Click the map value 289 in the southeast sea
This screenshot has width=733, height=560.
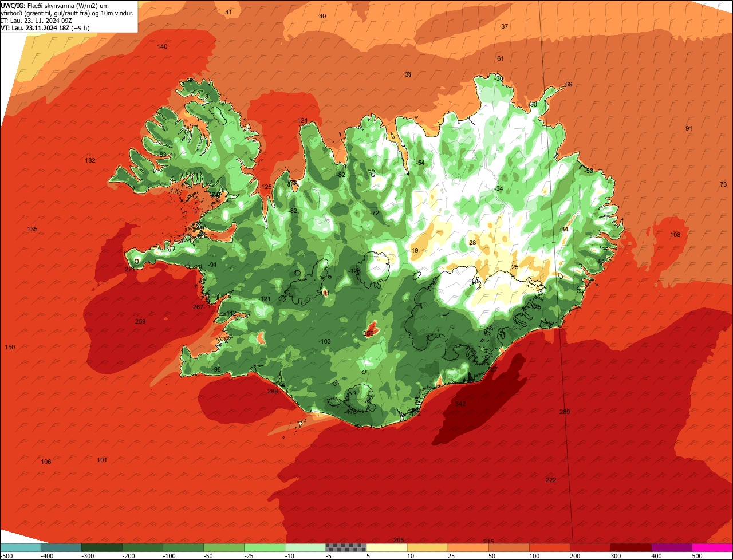coord(565,412)
